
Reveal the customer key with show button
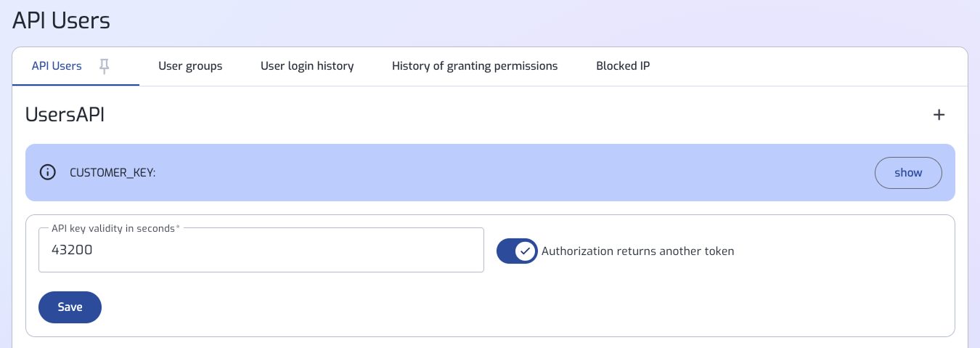[x=908, y=173]
